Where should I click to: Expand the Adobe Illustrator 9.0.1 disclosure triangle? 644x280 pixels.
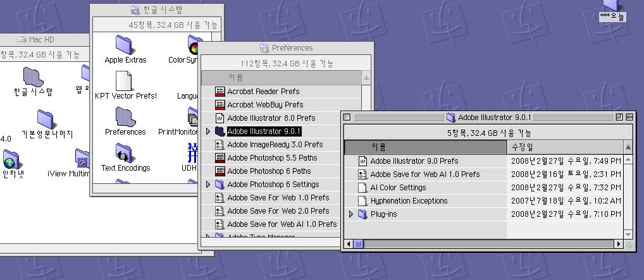point(208,131)
